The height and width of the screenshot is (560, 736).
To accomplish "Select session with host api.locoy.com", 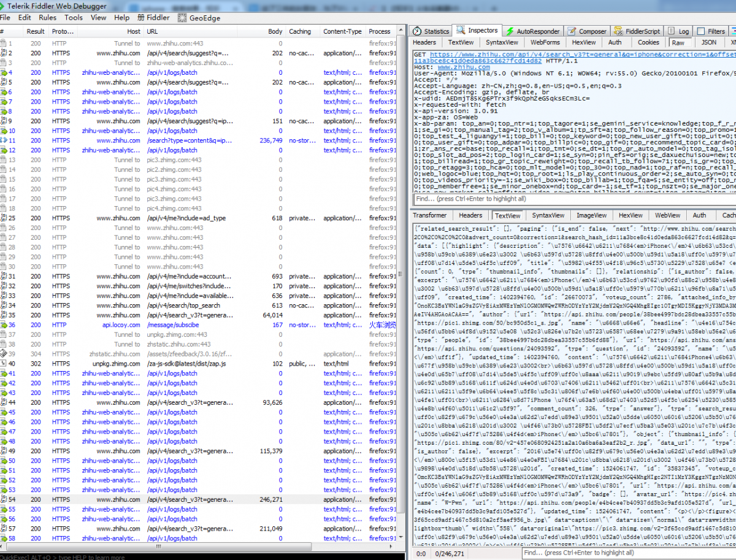I will pyautogui.click(x=199, y=325).
